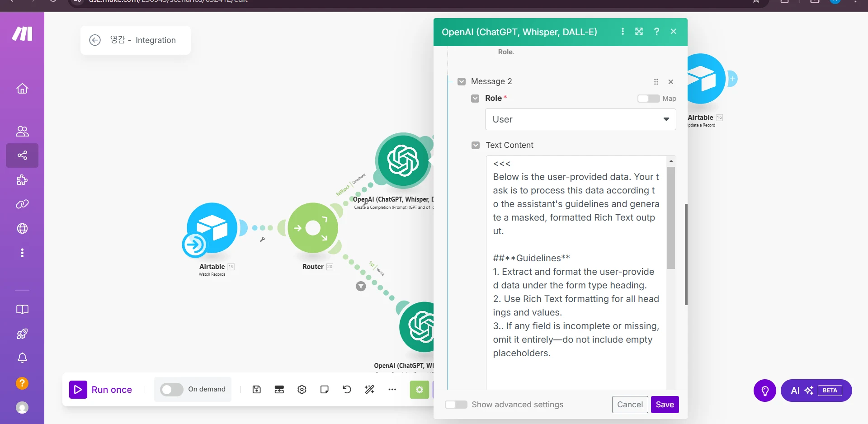Save the scenario with the disk icon
The image size is (868, 424).
point(257,390)
